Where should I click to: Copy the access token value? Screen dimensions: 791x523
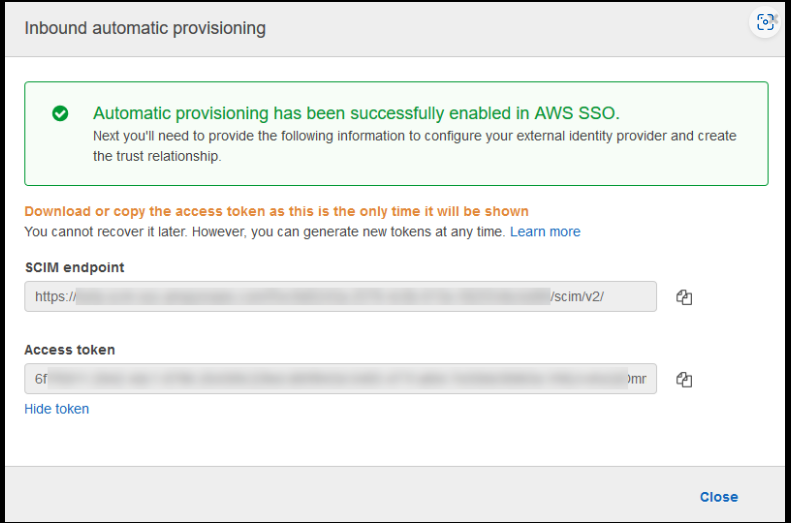pos(684,379)
